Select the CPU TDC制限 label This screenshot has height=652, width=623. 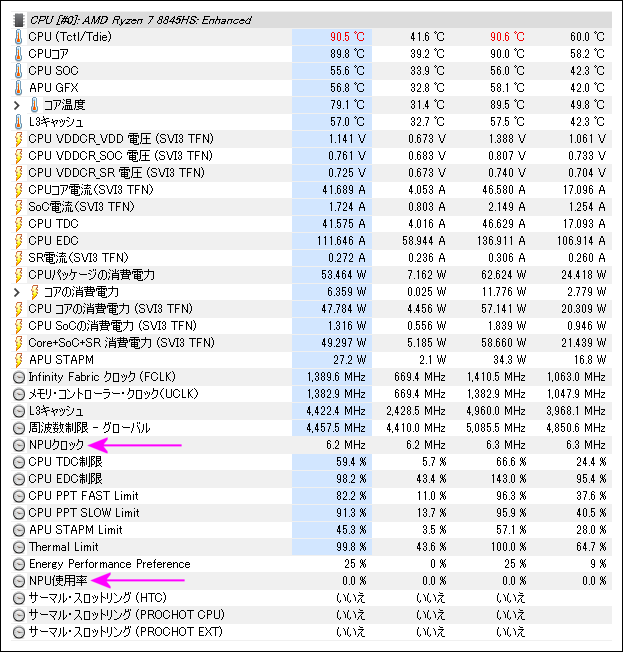65,462
